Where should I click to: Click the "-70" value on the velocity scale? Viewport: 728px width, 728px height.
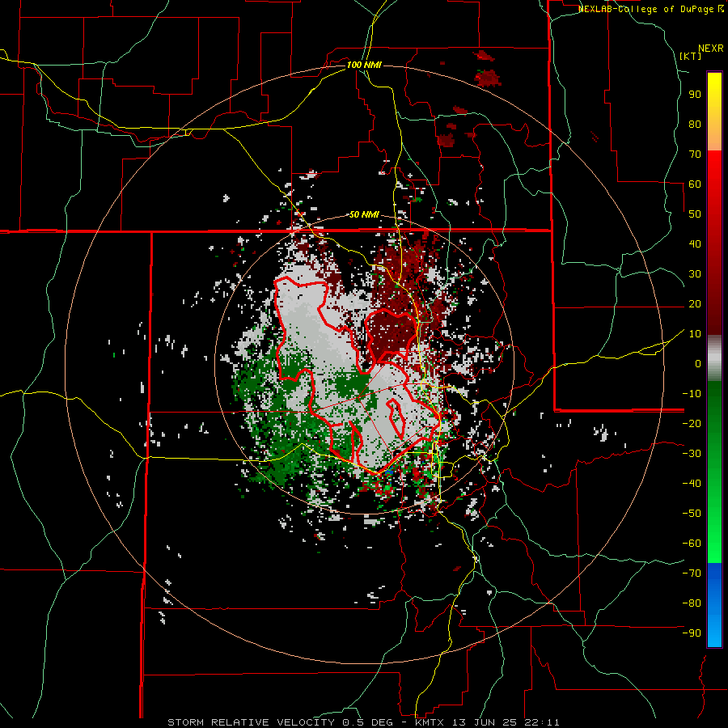tap(692, 573)
